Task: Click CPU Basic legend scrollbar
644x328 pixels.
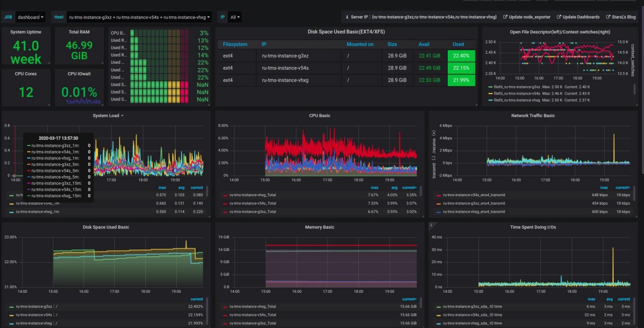Action: (421, 192)
